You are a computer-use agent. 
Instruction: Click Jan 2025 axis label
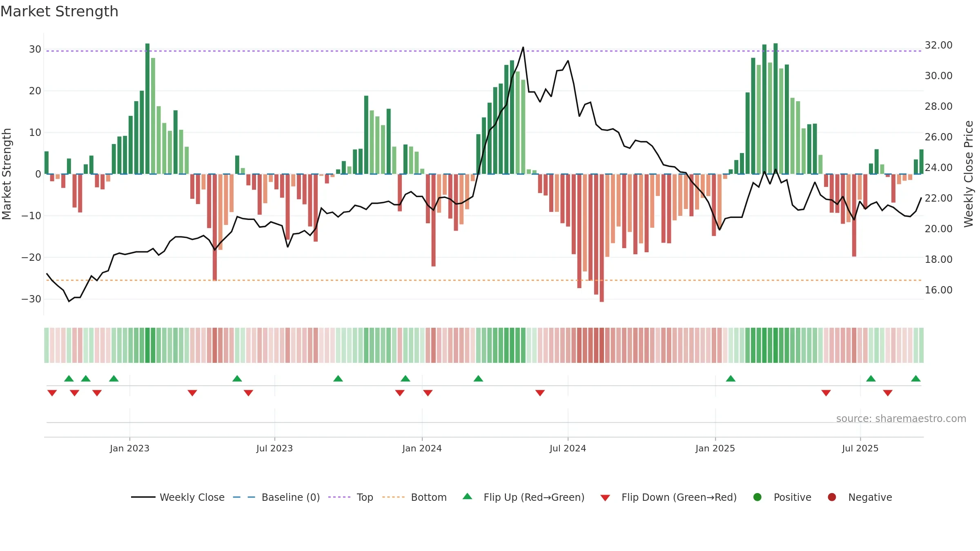click(715, 449)
